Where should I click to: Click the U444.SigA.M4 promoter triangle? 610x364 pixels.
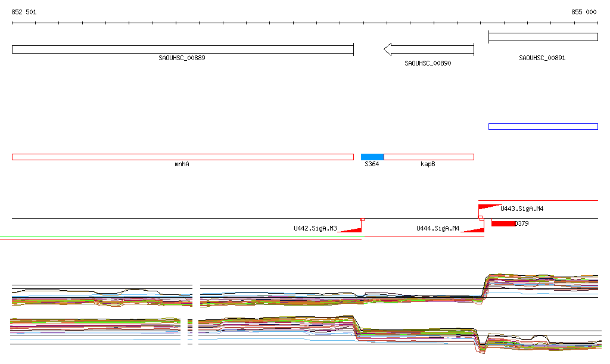coord(473,230)
